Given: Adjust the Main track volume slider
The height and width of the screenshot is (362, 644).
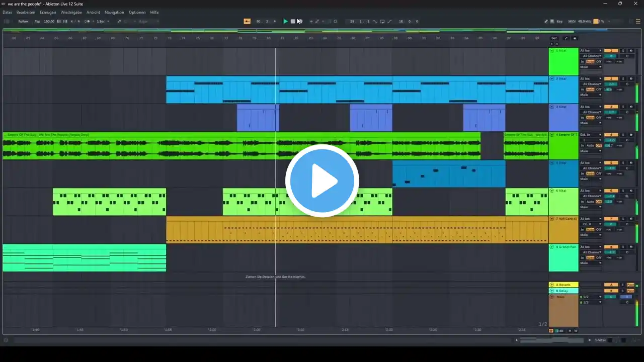Looking at the screenshot, I should coord(611,297).
